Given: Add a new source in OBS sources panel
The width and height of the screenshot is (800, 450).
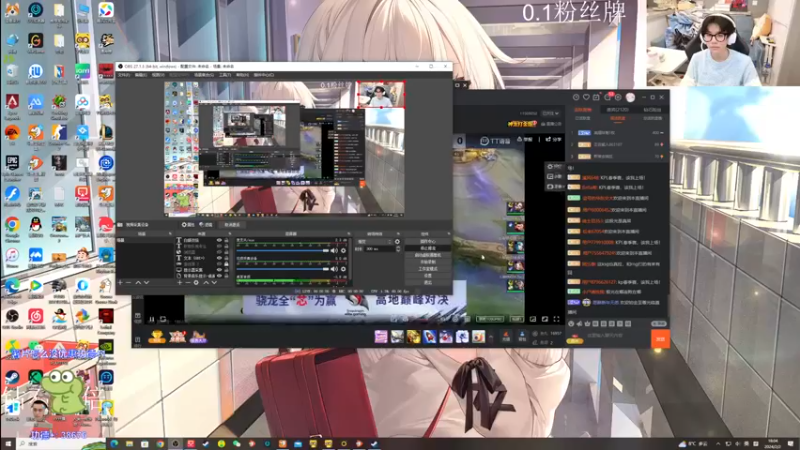Looking at the screenshot, I should 180,282.
